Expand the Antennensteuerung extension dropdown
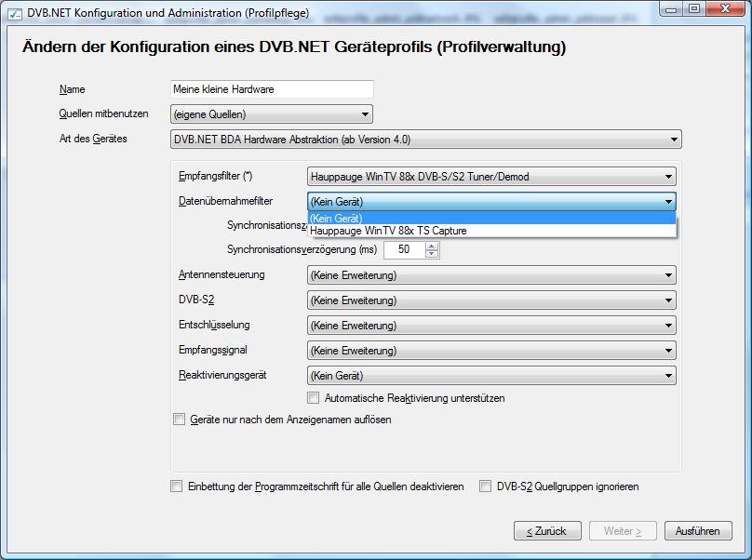The image size is (752, 560). coord(490,275)
